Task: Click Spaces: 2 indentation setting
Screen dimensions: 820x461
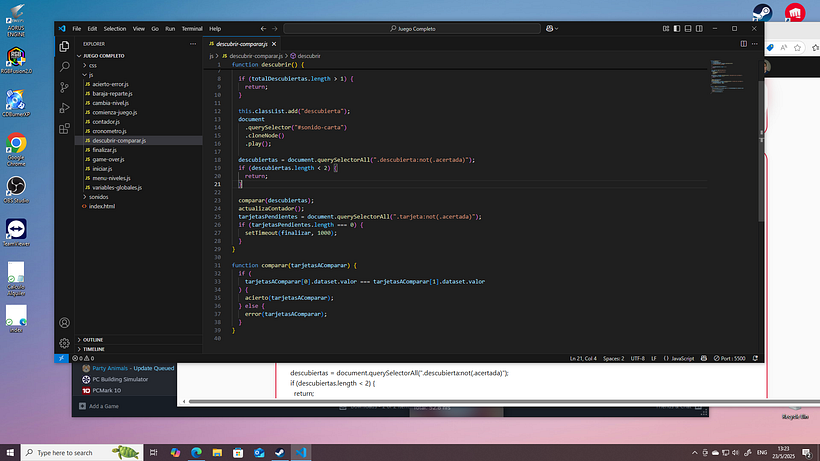Action: point(613,359)
